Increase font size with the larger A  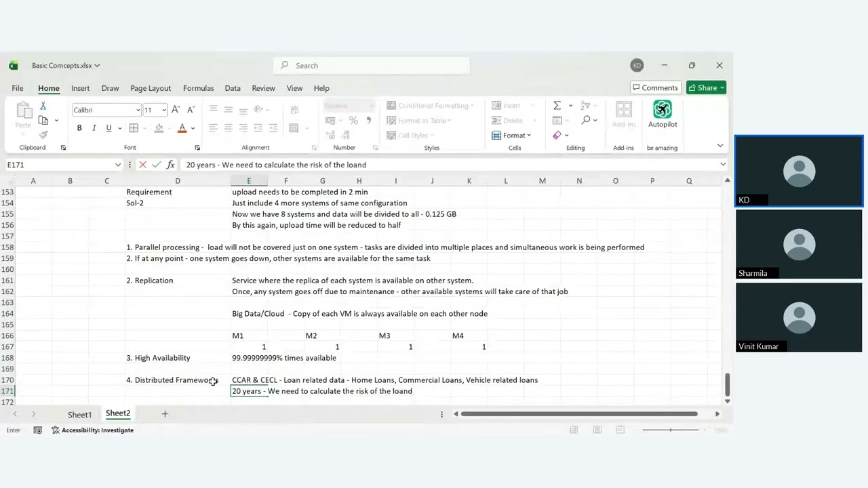coord(176,110)
